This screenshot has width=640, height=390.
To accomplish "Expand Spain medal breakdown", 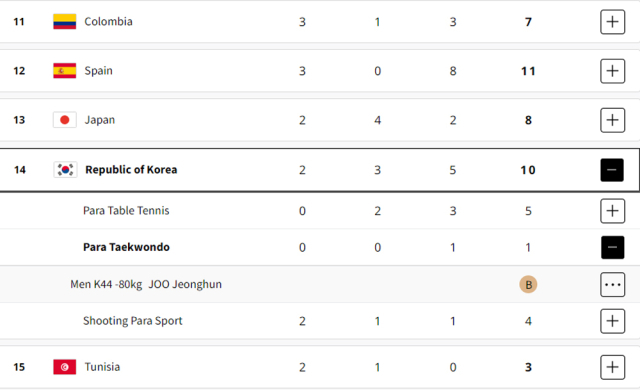I will tap(612, 71).
